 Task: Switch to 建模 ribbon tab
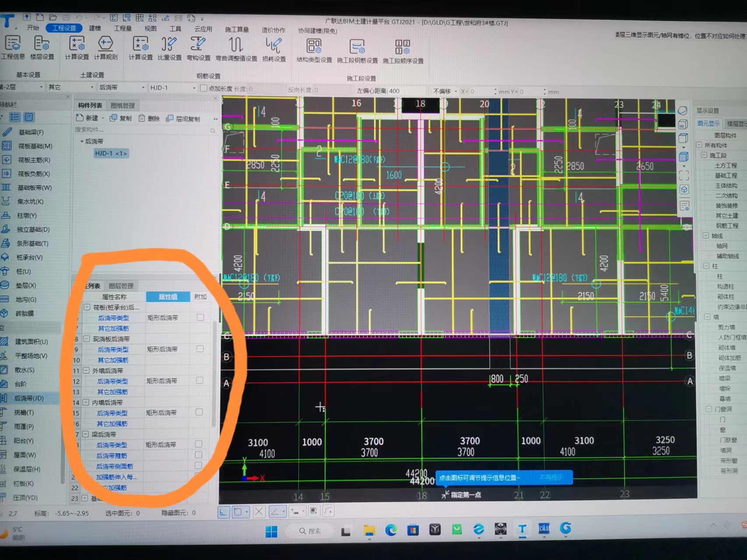[95, 28]
